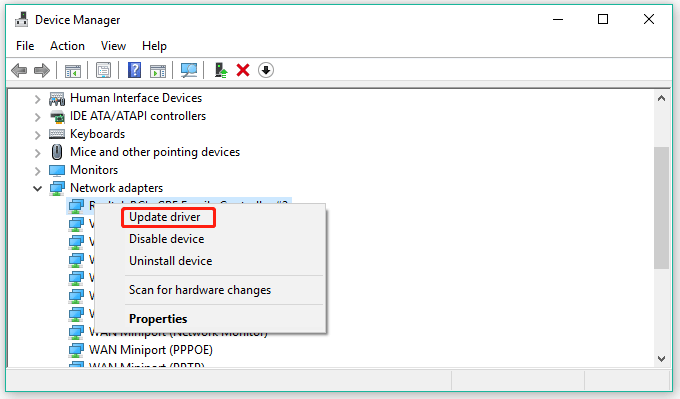This screenshot has width=680, height=399.
Task: Expand Mice and other pointing devices
Action: click(x=38, y=153)
